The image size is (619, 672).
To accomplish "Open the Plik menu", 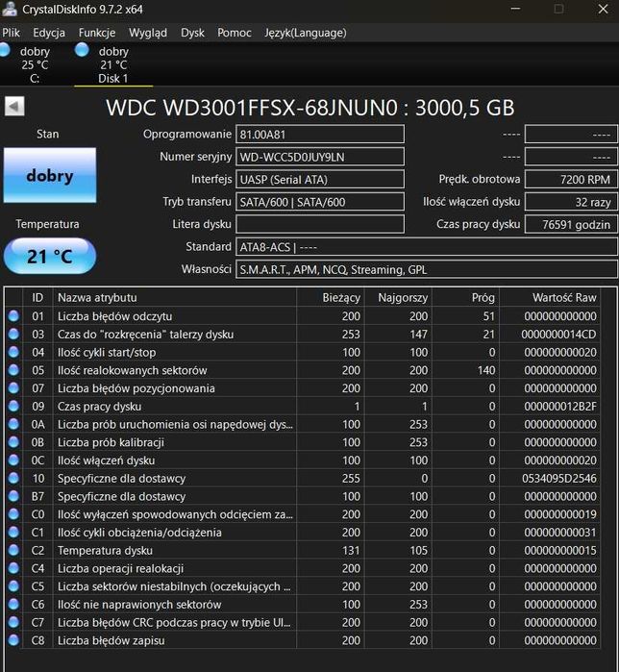I will (11, 33).
